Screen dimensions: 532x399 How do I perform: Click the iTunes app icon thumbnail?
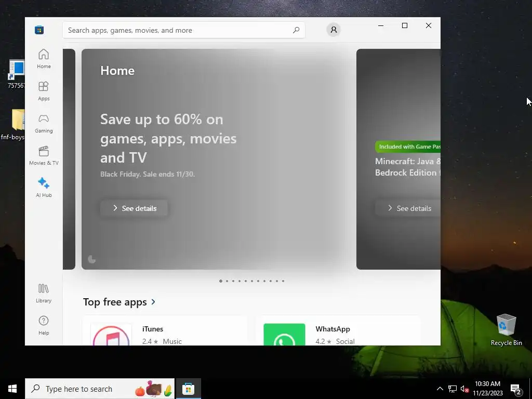[x=111, y=335]
